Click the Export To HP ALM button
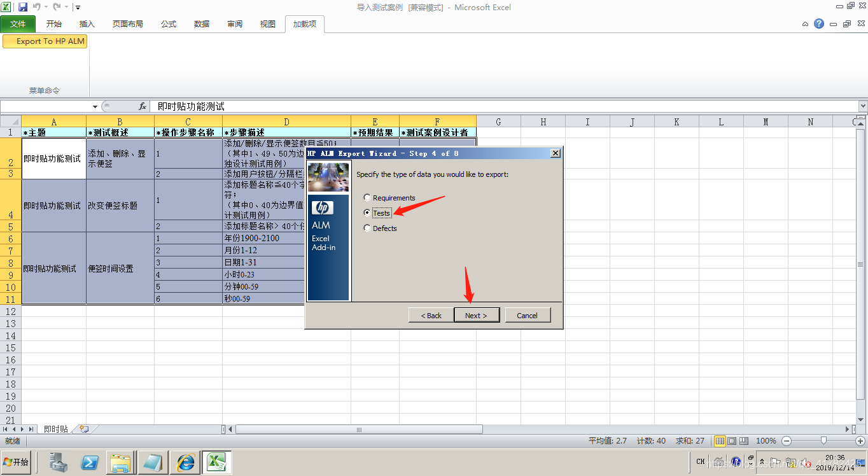The image size is (868, 476). 45,41
